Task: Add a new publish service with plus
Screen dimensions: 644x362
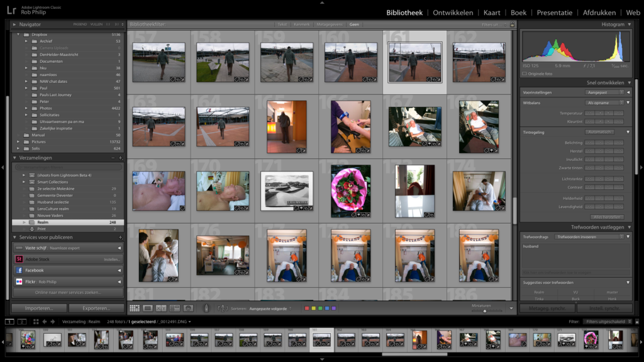Action: click(120, 237)
